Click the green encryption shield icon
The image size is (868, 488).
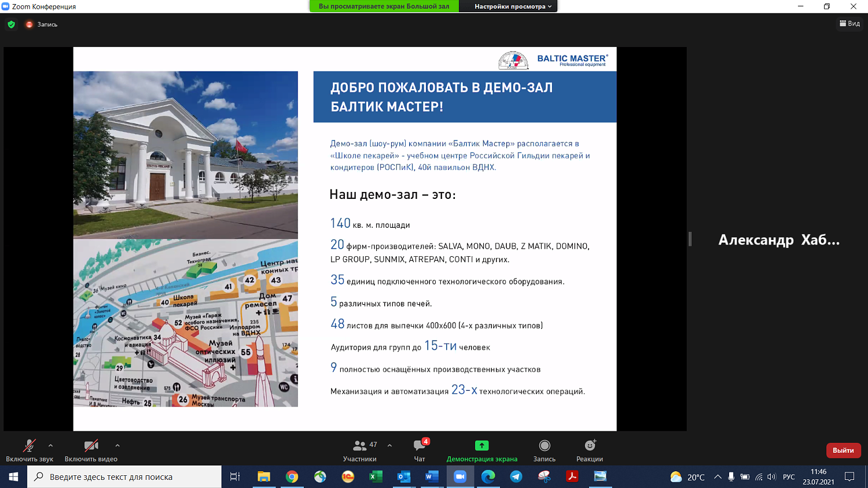point(11,24)
